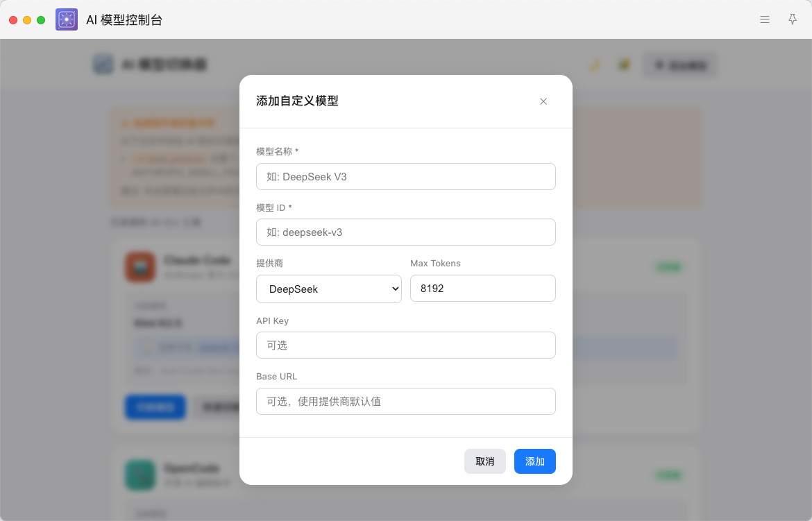
Task: Focus the Base URL input field
Action: pos(405,402)
